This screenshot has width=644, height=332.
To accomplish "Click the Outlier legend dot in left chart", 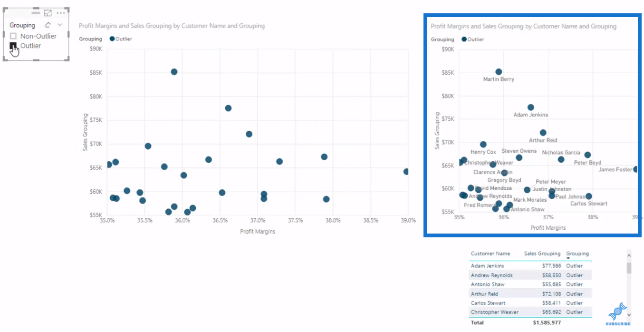I will pyautogui.click(x=112, y=39).
